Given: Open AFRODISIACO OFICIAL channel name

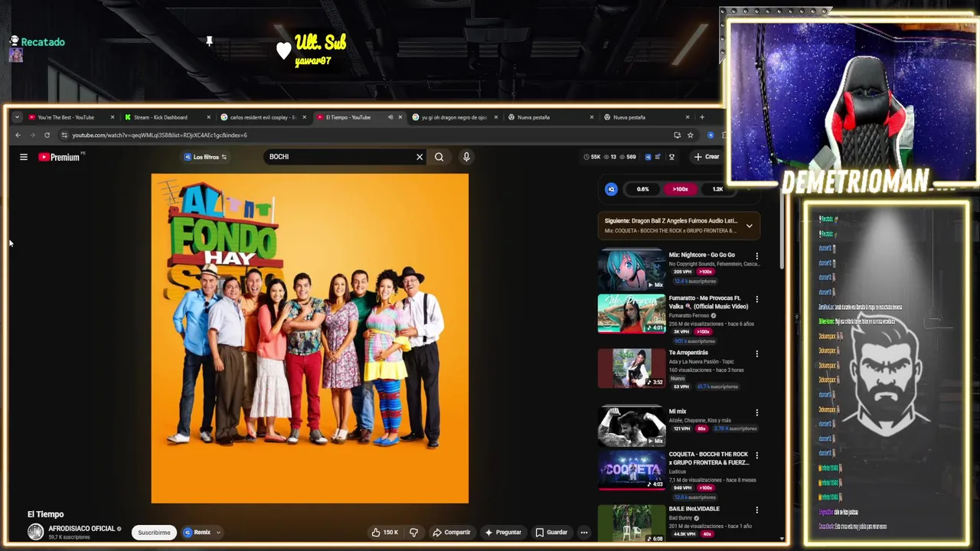Looking at the screenshot, I should click(x=81, y=529).
